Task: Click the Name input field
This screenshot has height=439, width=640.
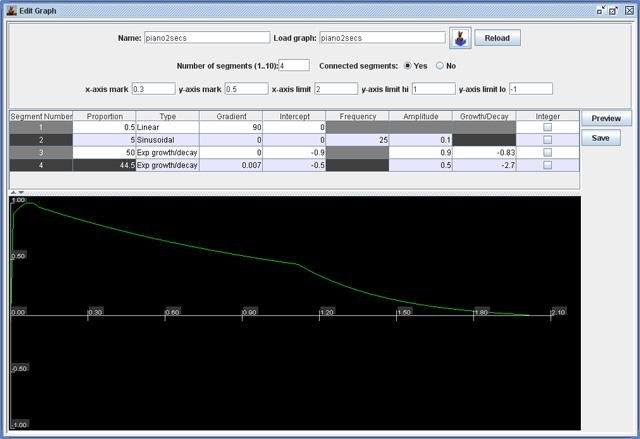Action: pyautogui.click(x=207, y=38)
